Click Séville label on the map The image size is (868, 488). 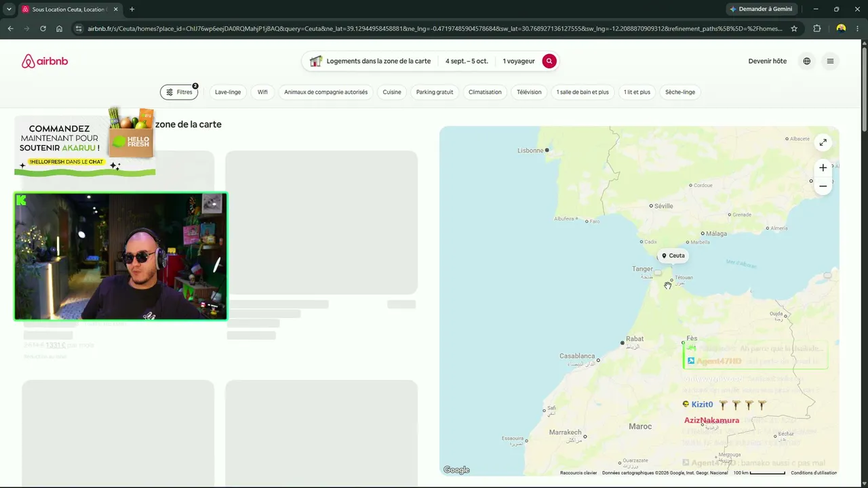[x=663, y=206]
